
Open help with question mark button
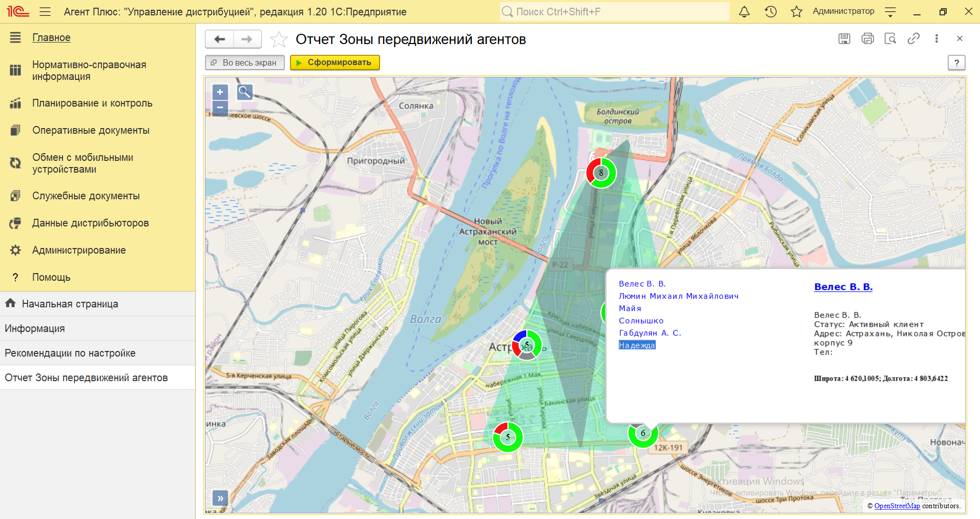pyautogui.click(x=956, y=63)
